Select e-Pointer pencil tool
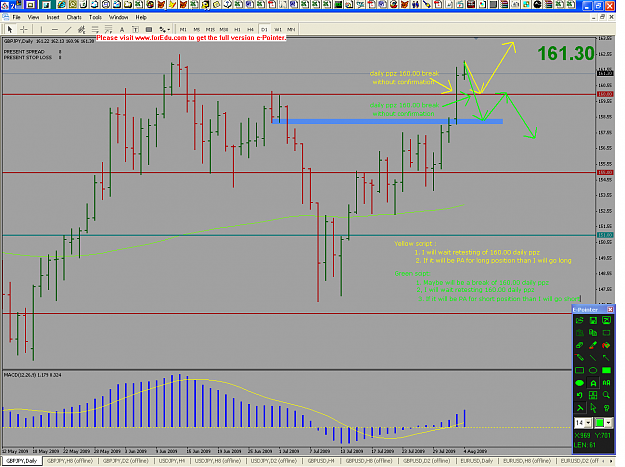This screenshot has width=625, height=467. (x=580, y=357)
